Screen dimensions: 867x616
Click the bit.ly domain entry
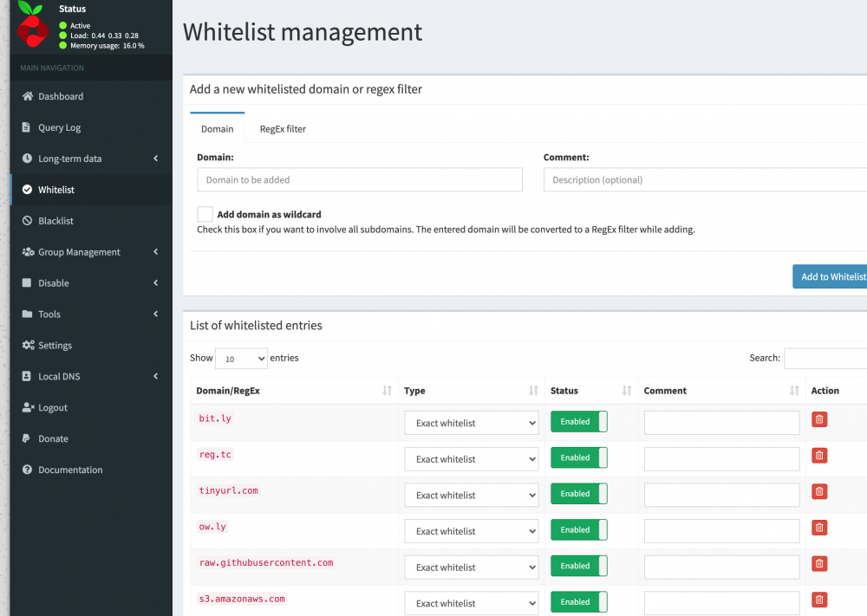pyautogui.click(x=215, y=418)
